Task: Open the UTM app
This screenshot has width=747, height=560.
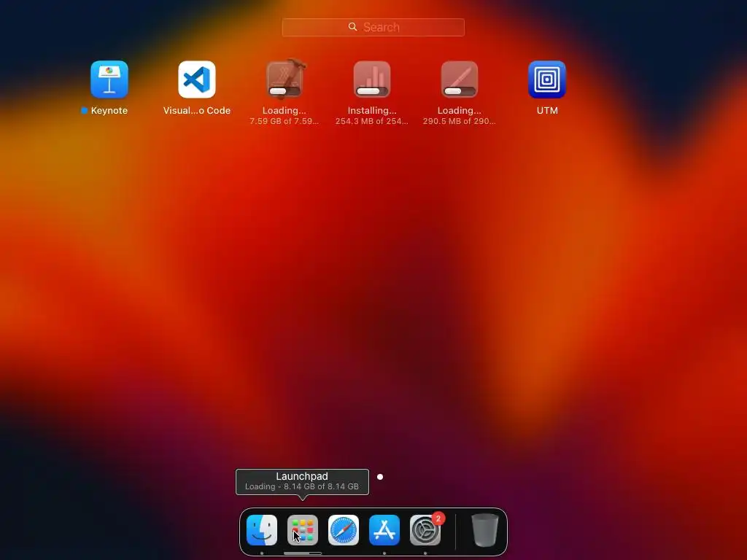Action: [547, 79]
